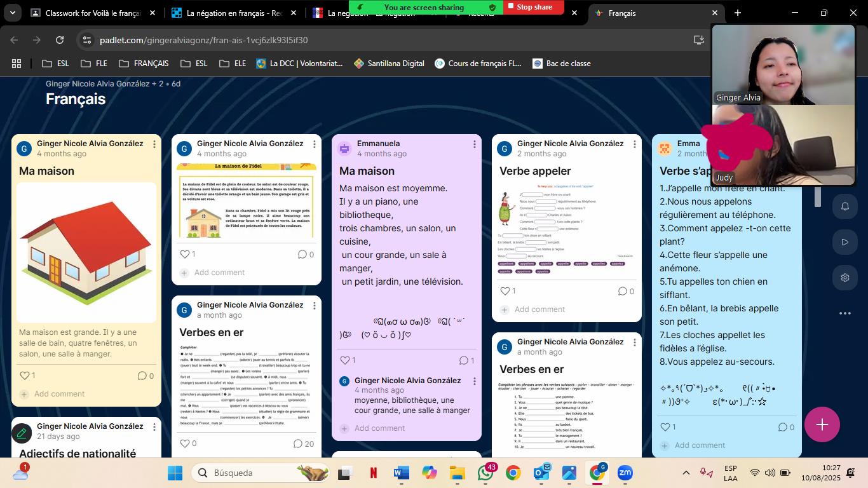Start slideshow with the play icon
Viewport: 868px width, 488px height.
pyautogui.click(x=844, y=242)
